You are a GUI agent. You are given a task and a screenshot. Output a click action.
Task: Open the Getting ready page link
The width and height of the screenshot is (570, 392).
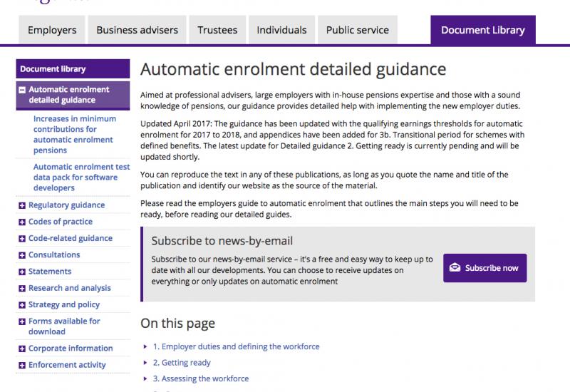(x=182, y=363)
